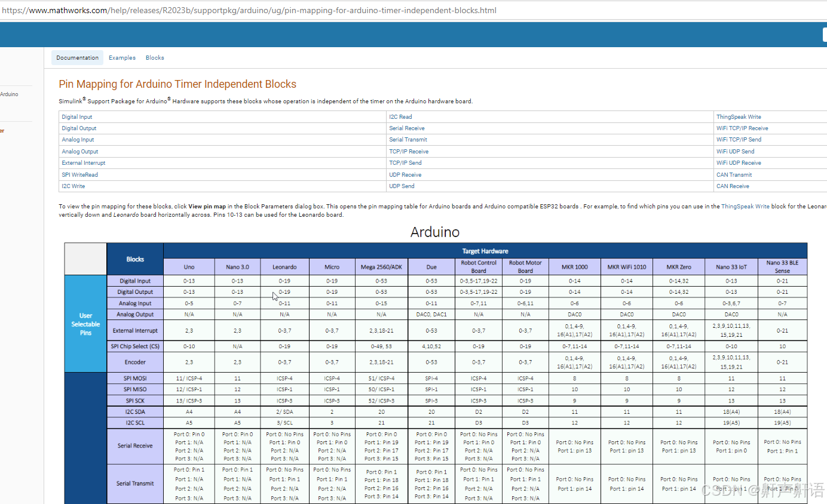Click the SPI Chip Select (CS) row header
Image resolution: width=827 pixels, height=504 pixels.
pyautogui.click(x=135, y=346)
